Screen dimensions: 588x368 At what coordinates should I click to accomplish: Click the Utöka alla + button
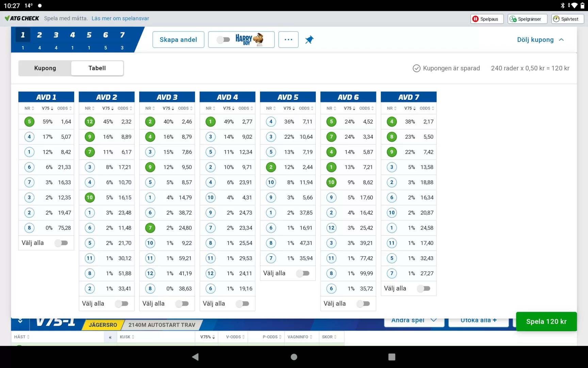coord(478,321)
